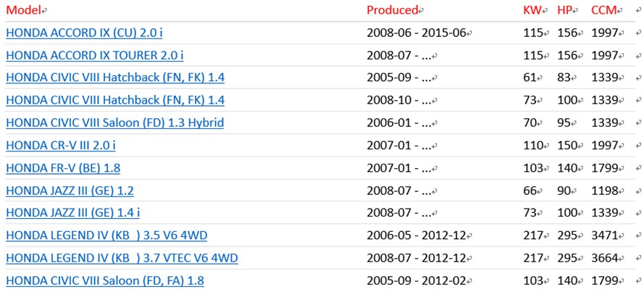Open HONDA LEGEND IV 3.7 VTEC V6 4WD
Screen dimensions: 644x292
coord(122,259)
